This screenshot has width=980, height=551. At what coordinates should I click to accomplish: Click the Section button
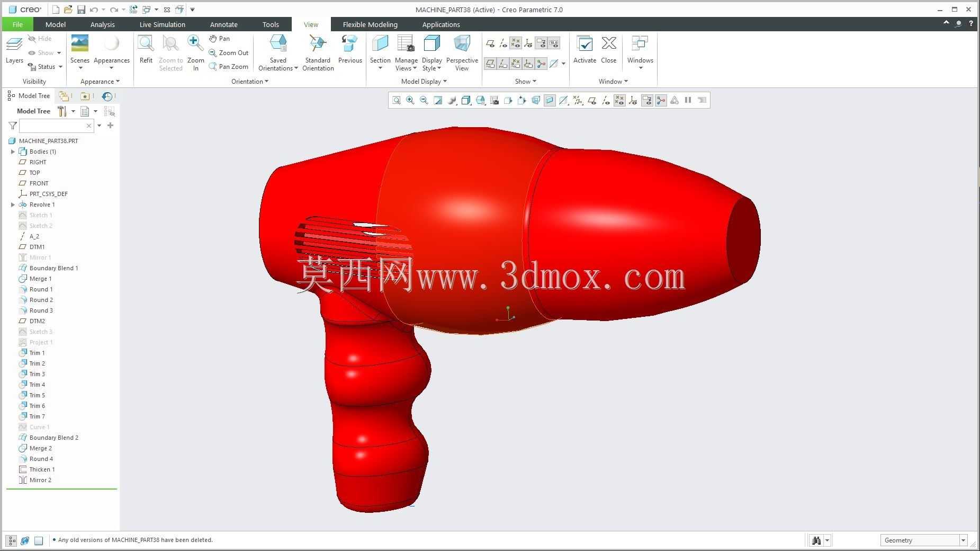380,53
